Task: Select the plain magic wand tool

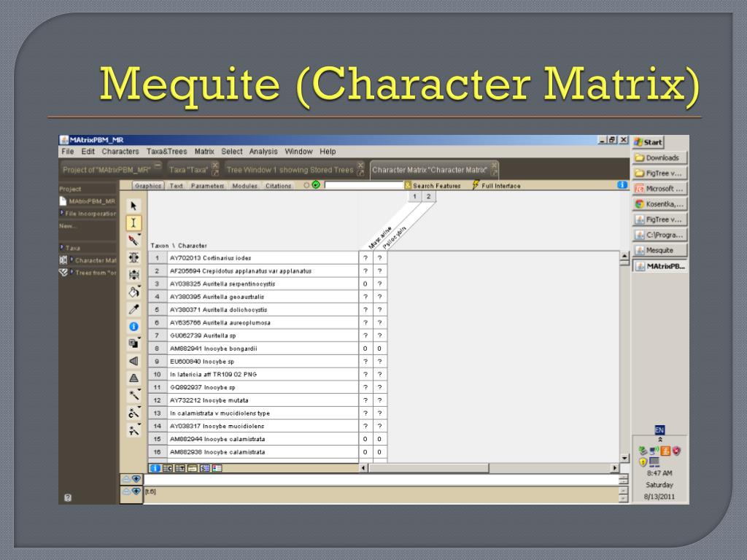Action: point(133,395)
